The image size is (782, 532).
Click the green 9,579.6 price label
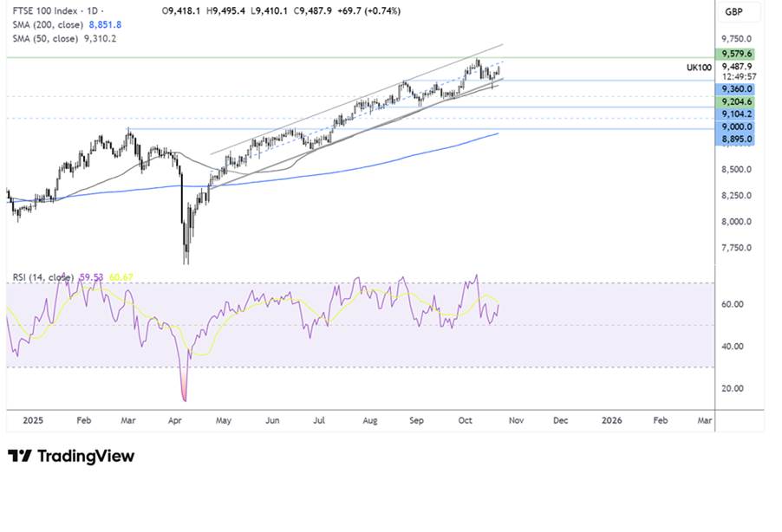733,54
